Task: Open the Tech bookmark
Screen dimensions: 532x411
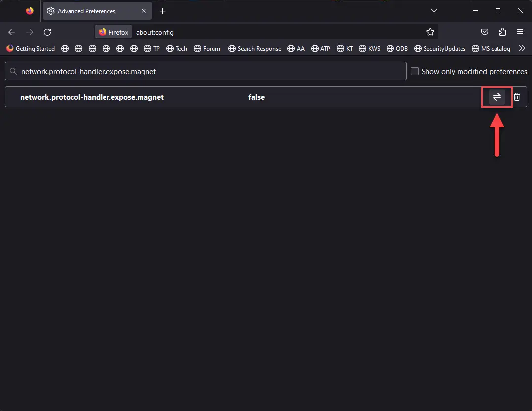Action: click(177, 48)
